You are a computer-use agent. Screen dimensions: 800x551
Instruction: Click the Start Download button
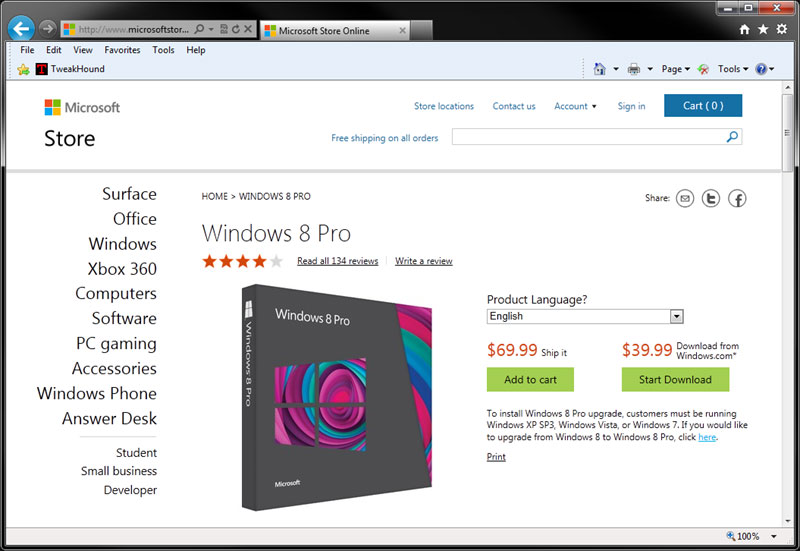click(675, 380)
